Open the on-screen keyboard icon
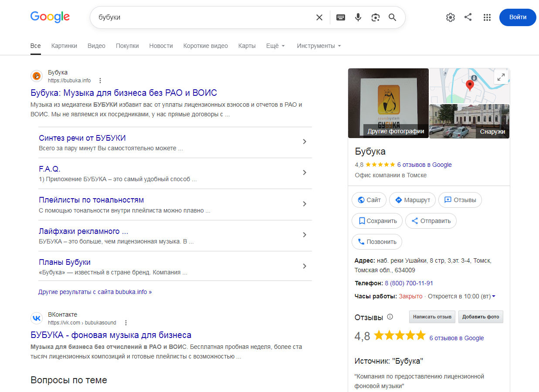The width and height of the screenshot is (539, 392). pos(341,17)
